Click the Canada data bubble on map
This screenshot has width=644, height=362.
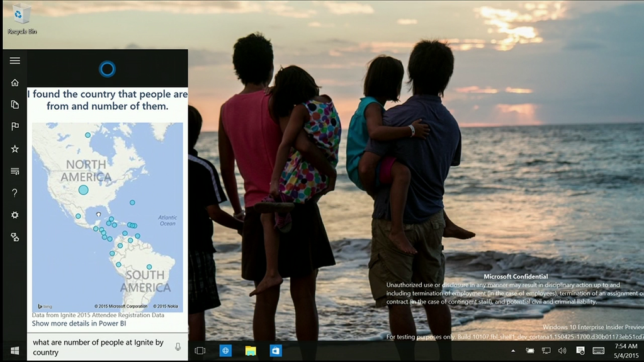[88, 135]
